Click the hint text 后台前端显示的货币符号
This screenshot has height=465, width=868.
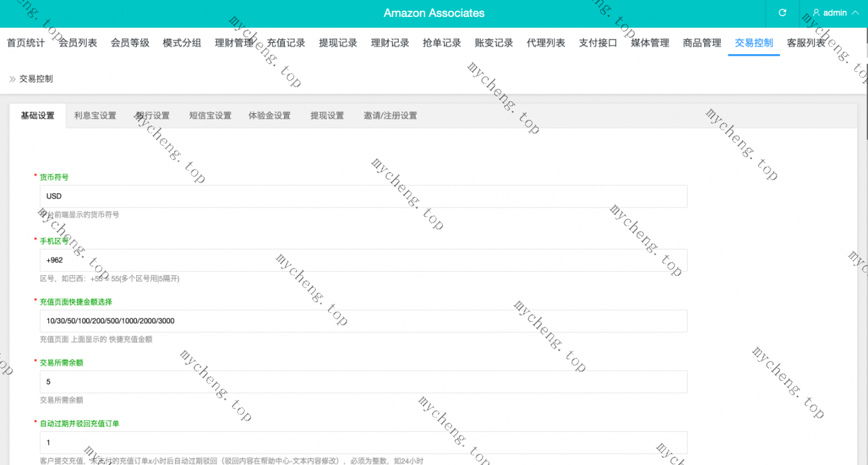click(x=79, y=215)
